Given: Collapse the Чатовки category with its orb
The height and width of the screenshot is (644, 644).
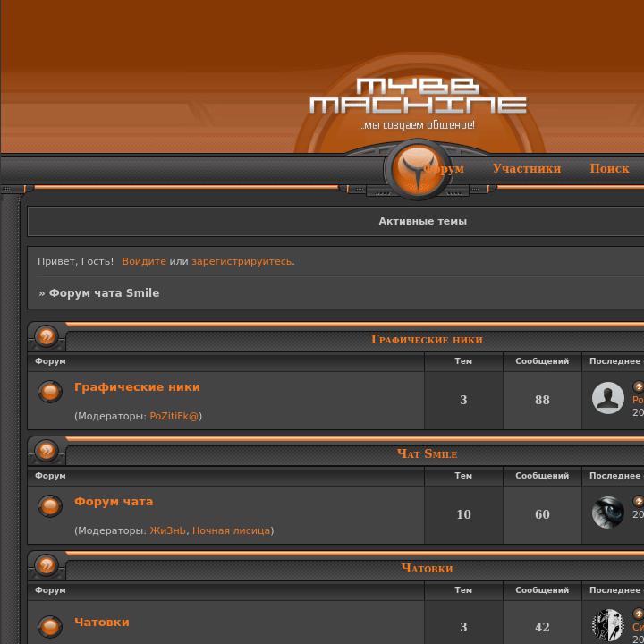Looking at the screenshot, I should (x=47, y=565).
